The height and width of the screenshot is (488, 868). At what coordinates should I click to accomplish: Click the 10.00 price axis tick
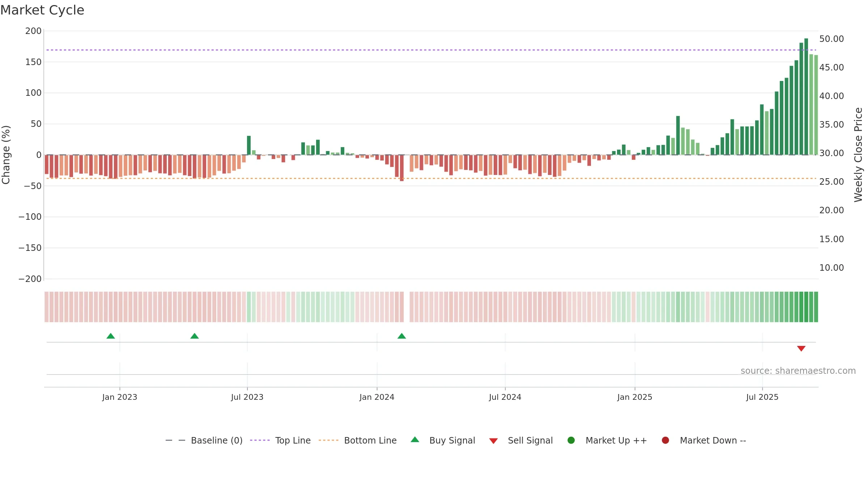(831, 268)
